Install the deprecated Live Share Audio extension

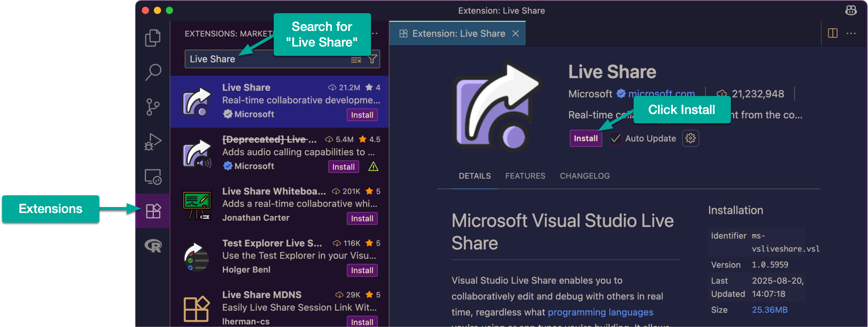point(343,167)
